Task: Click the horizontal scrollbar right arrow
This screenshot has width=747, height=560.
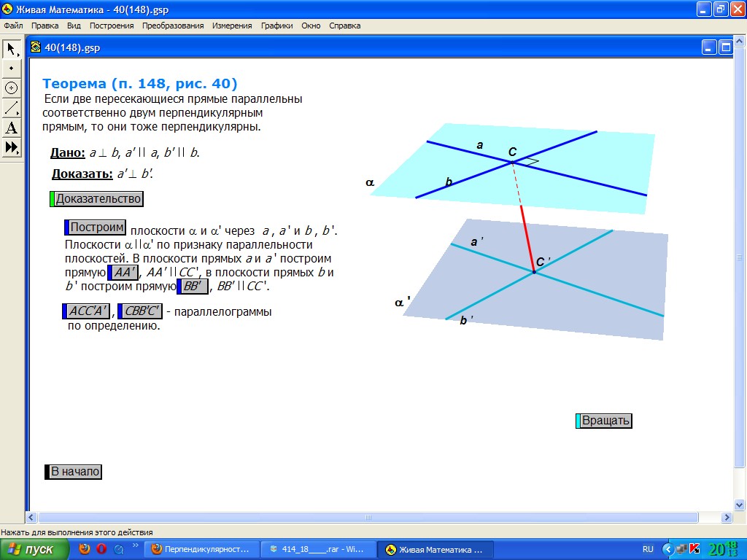Action: (727, 517)
